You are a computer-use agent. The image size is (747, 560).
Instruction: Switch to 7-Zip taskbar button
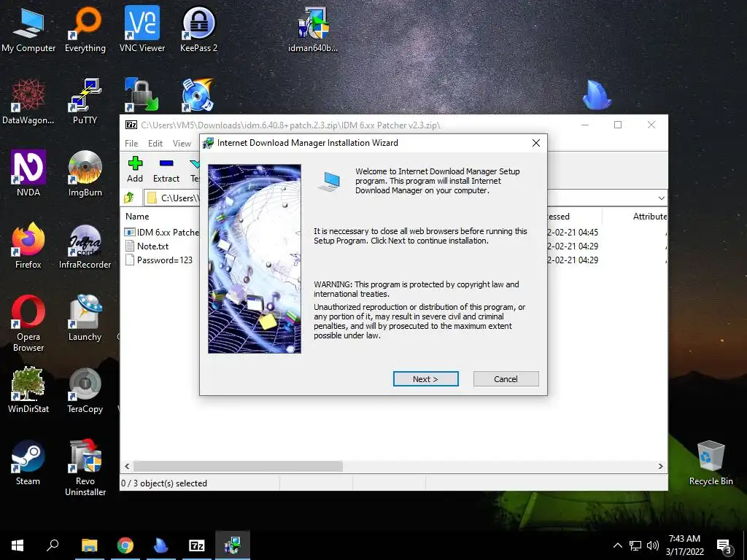[x=197, y=545]
